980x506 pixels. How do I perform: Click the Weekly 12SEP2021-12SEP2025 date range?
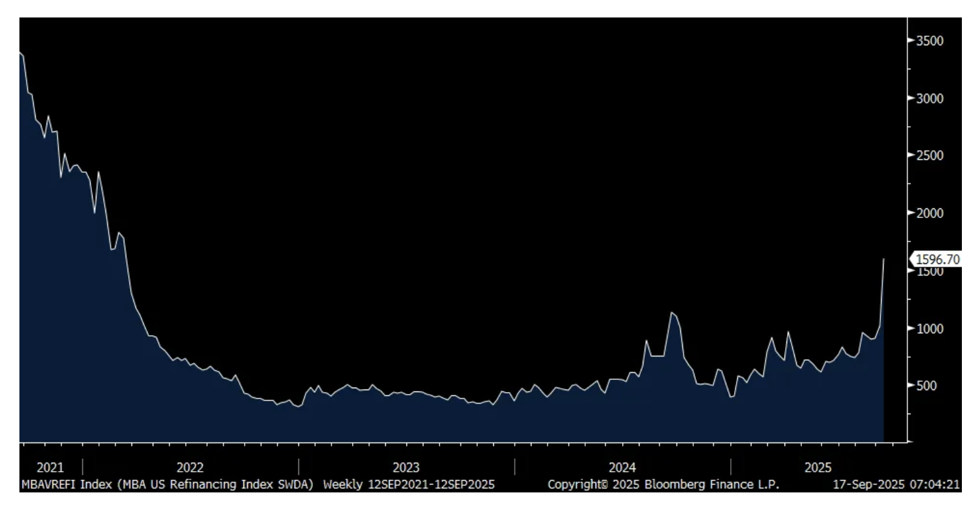click(409, 484)
